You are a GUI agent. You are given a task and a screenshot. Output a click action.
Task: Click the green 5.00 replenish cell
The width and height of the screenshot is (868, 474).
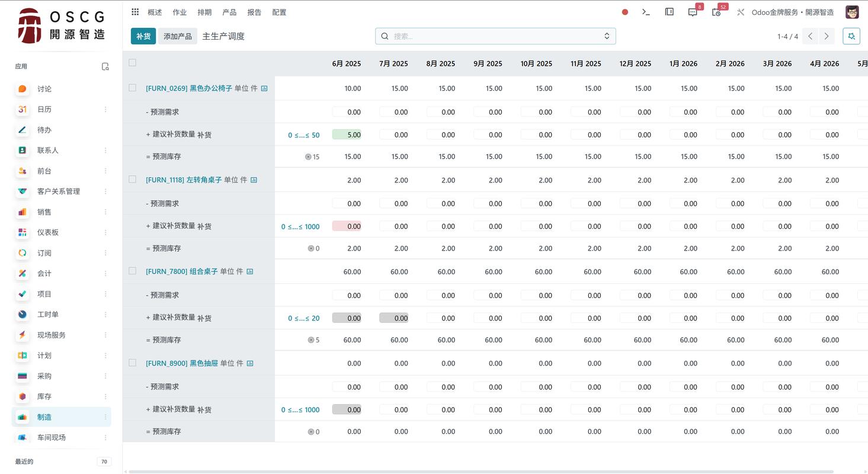(x=347, y=134)
